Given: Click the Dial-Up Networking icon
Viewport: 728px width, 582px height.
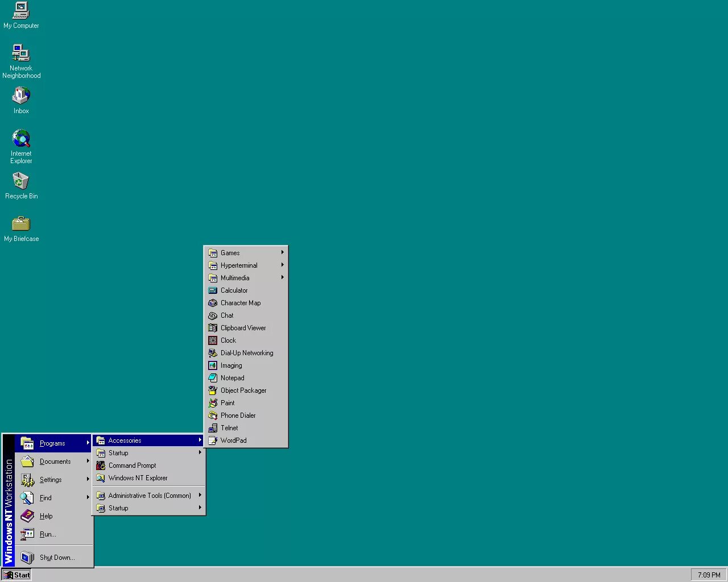Looking at the screenshot, I should coord(213,353).
